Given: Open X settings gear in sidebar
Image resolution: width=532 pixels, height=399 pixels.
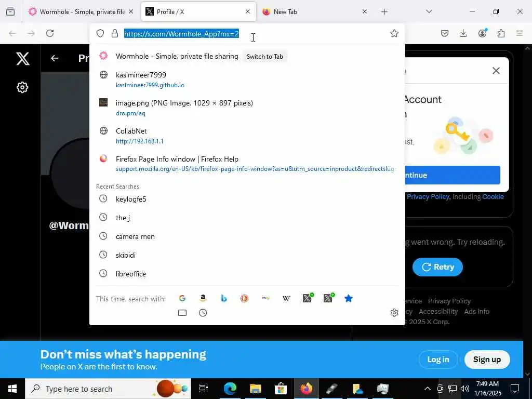Looking at the screenshot, I should pyautogui.click(x=22, y=87).
